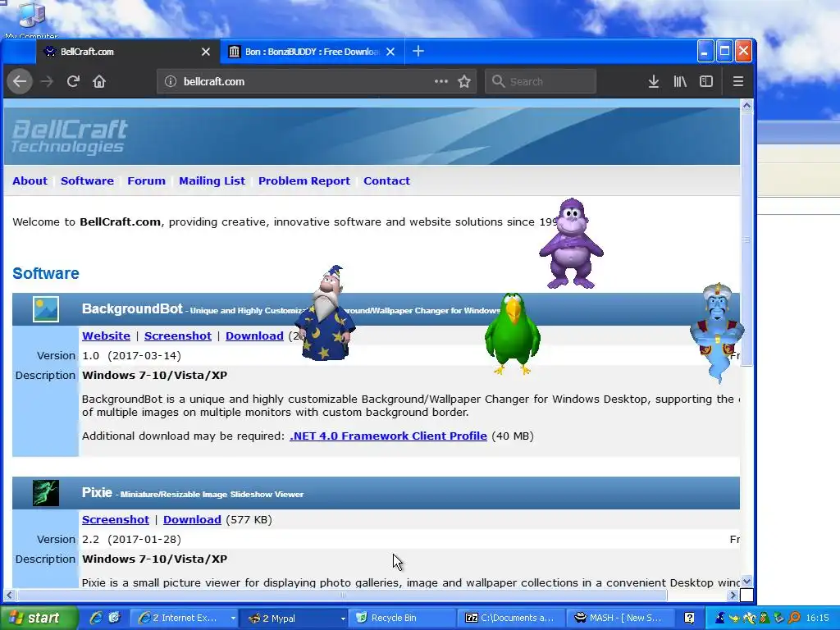Switch to the BonziBUDDY Free Download tab
Screen dimensions: 840x630
(x=313, y=52)
